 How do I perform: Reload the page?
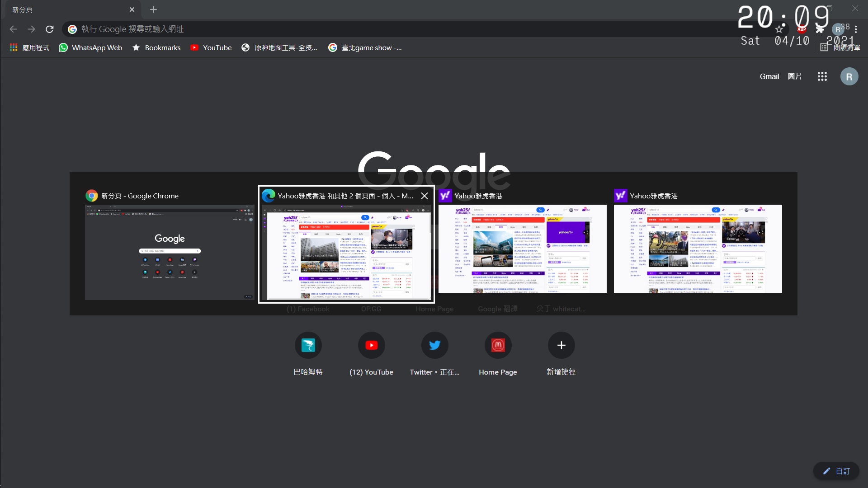50,29
